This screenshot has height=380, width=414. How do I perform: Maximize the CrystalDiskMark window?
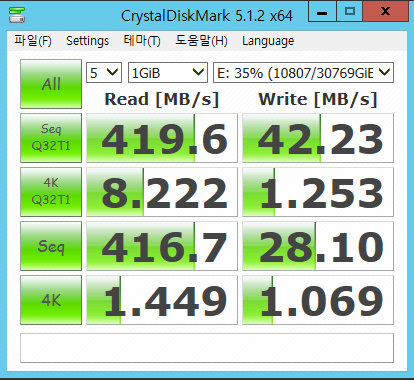pos(350,11)
